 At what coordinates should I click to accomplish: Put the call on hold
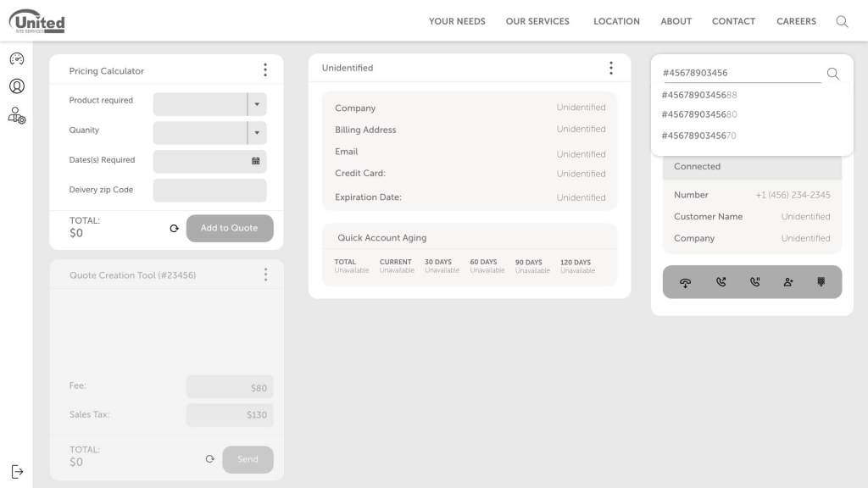click(754, 282)
